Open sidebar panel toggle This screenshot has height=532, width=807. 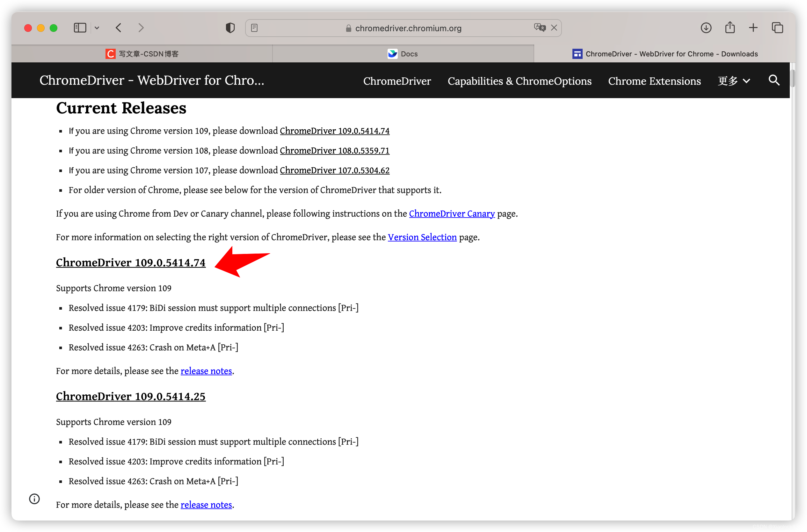pyautogui.click(x=80, y=28)
